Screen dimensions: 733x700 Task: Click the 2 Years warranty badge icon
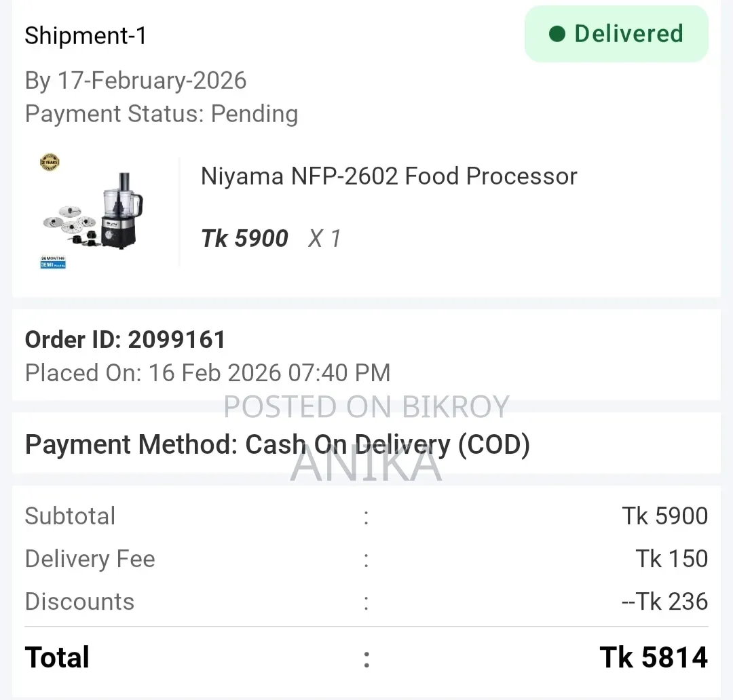pyautogui.click(x=50, y=162)
